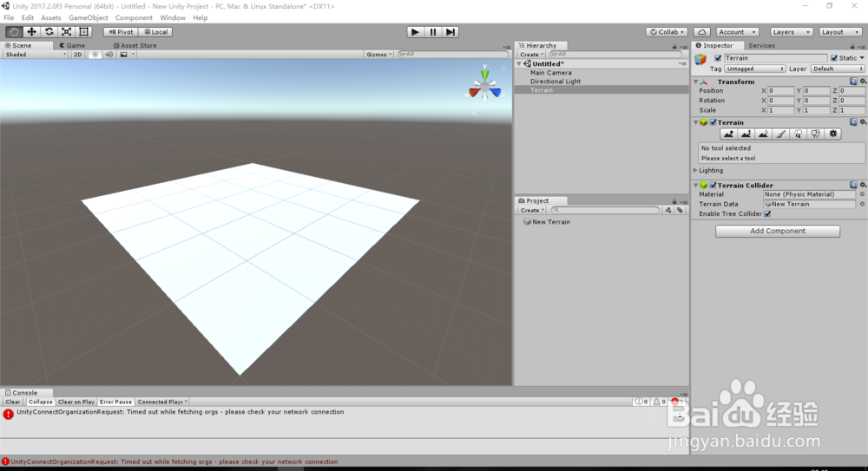Open the Account dropdown

click(x=737, y=32)
